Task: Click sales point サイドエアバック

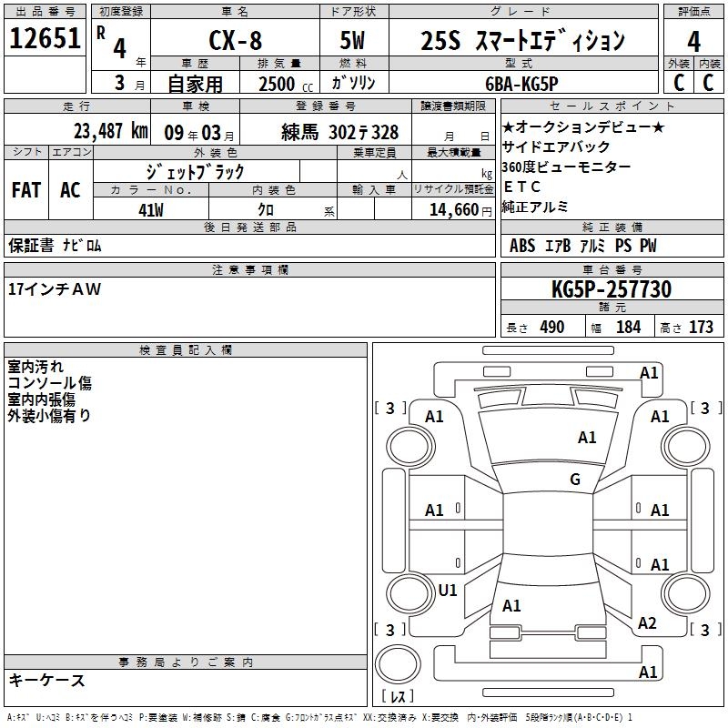Action: 556,147
